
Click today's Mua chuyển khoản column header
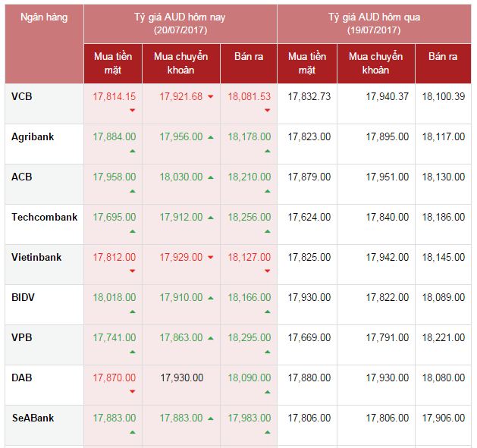[x=181, y=63]
